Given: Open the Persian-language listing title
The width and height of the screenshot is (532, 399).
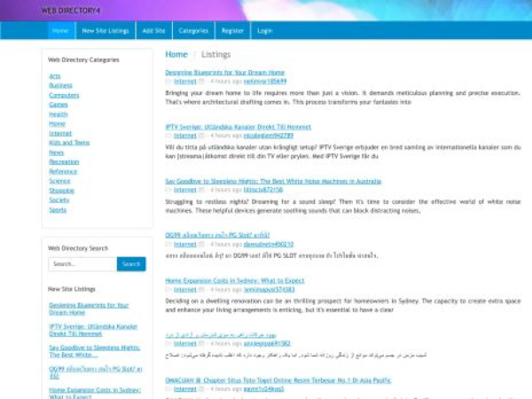Looking at the screenshot, I should click(221, 335).
